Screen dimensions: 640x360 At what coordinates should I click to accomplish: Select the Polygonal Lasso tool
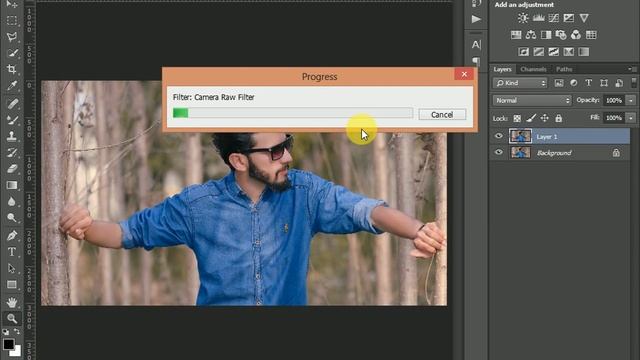click(x=12, y=36)
